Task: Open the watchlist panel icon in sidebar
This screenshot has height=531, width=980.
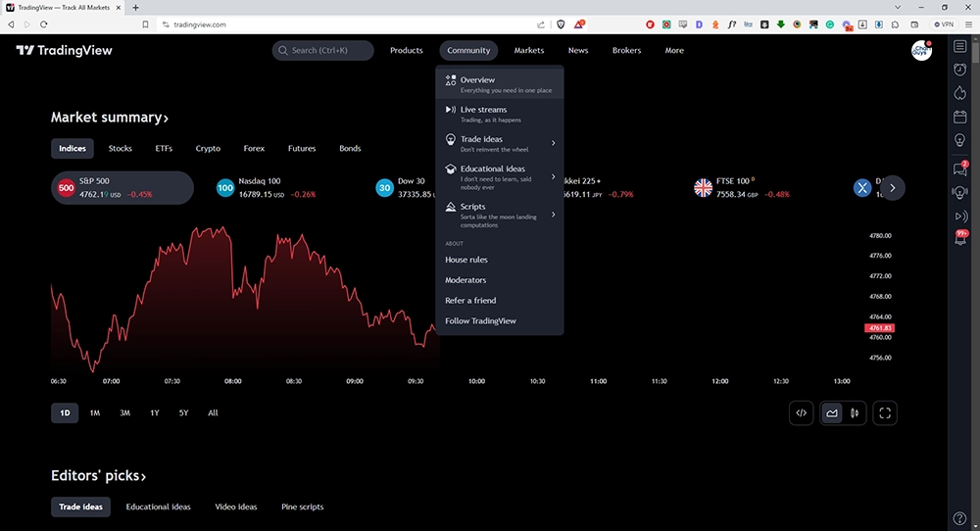Action: coord(960,46)
